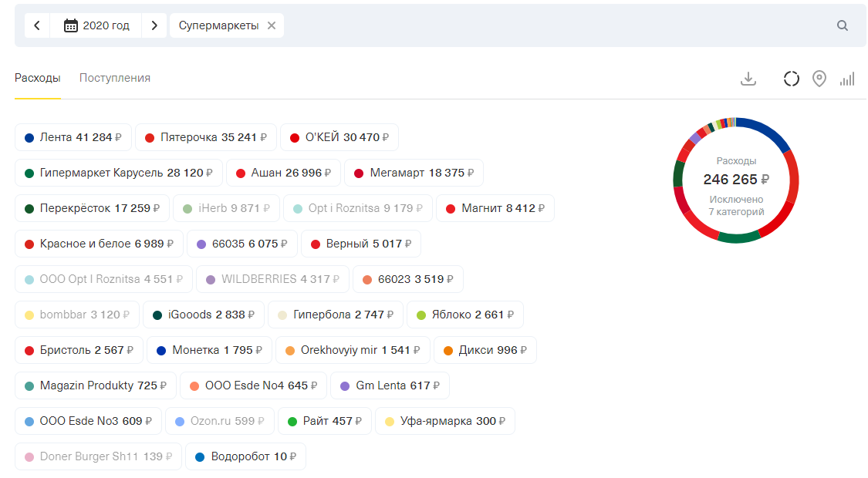
Task: Remove the Супермаркеты filter with the X
Action: point(272,25)
